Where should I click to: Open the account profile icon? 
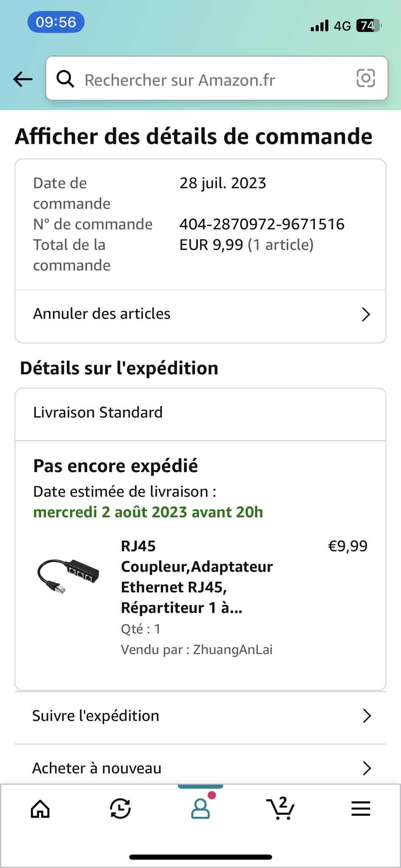(200, 809)
